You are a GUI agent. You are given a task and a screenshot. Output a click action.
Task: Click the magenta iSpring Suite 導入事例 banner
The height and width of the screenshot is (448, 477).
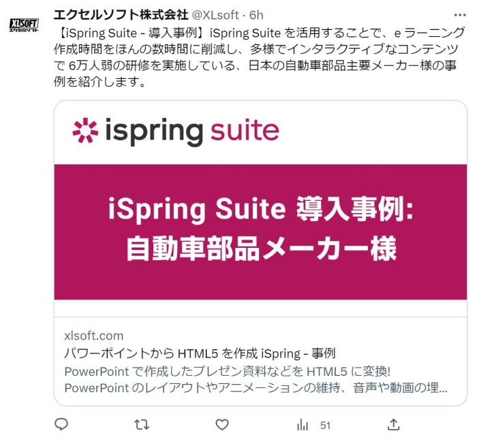[260, 232]
